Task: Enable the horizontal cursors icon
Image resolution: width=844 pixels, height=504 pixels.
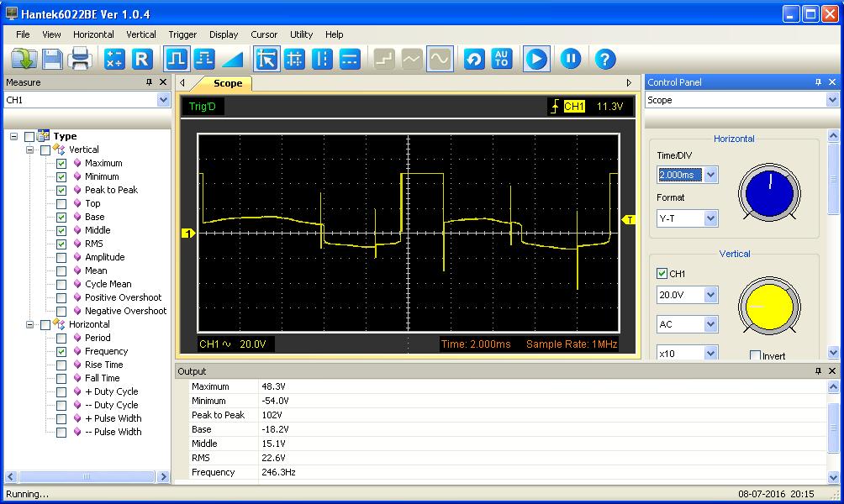Action: [x=350, y=59]
